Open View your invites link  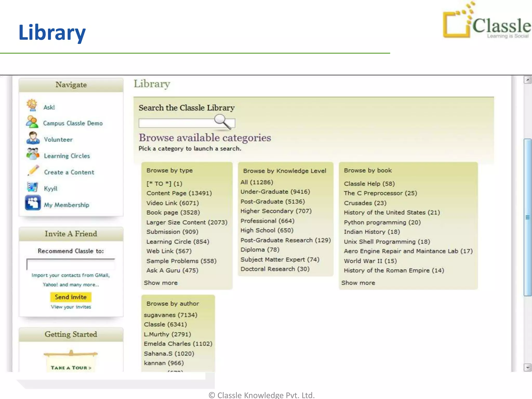click(71, 307)
